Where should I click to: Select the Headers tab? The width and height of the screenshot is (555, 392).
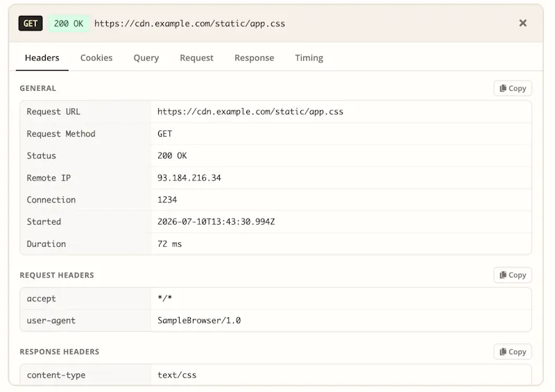(x=42, y=58)
